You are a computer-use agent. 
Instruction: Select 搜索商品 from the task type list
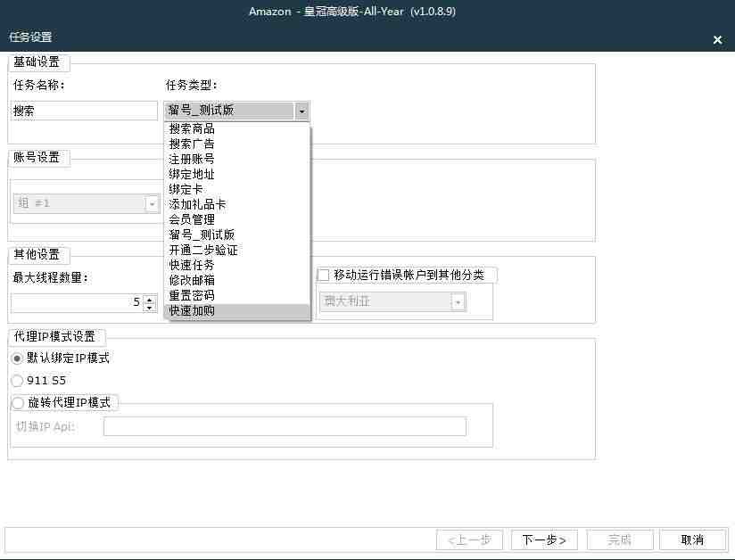[x=236, y=128]
